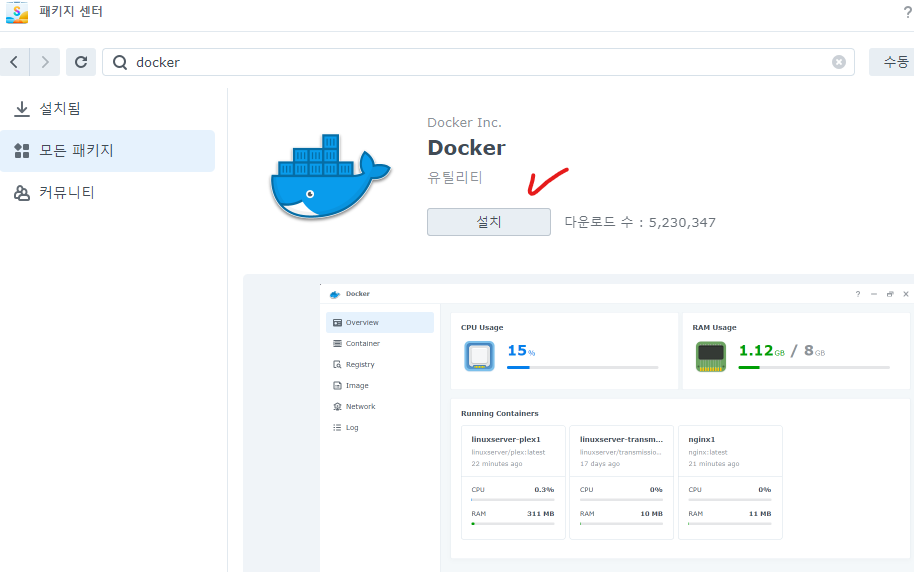Click the RAM Usage progress bar
The width and height of the screenshot is (914, 572).
click(814, 367)
